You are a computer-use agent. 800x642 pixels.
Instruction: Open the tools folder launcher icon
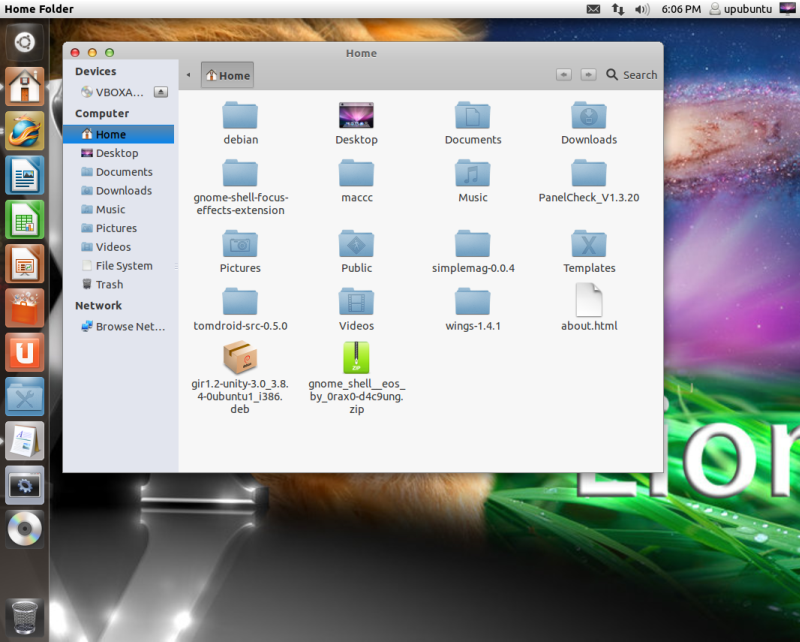coord(24,397)
